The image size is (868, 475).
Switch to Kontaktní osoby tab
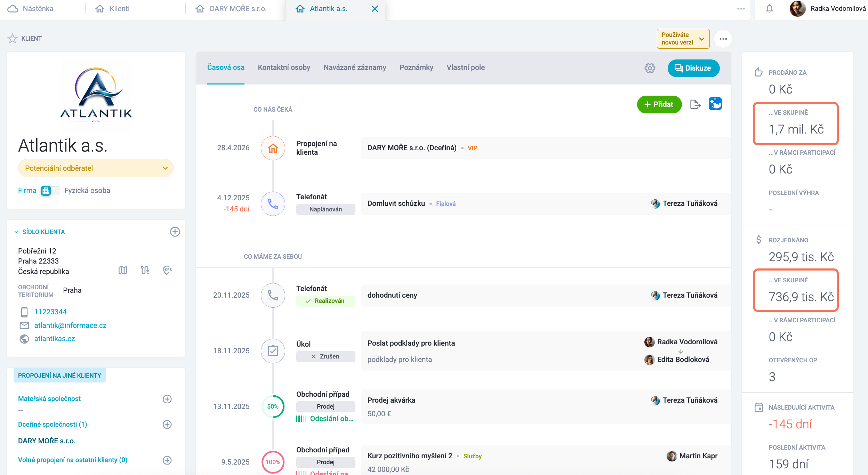point(284,67)
